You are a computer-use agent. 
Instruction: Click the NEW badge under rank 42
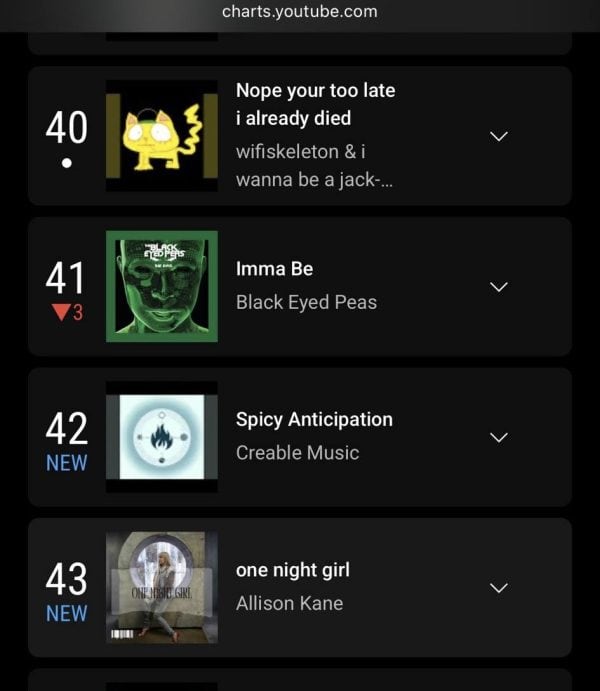click(x=67, y=463)
